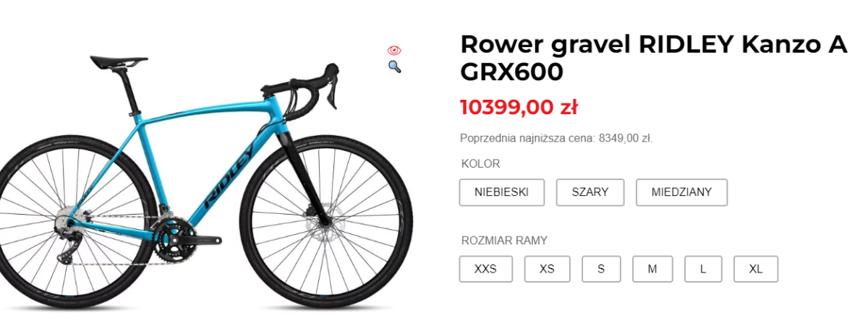The height and width of the screenshot is (331, 868).
Task: Select frame size XXS
Action: [486, 269]
